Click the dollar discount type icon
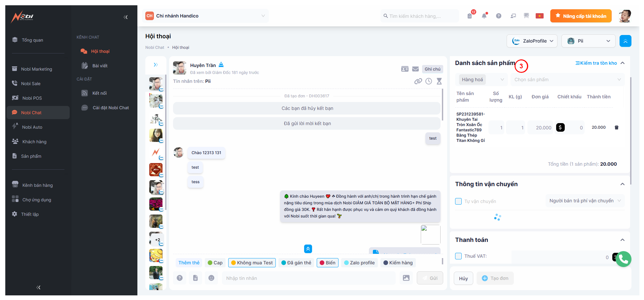 [560, 127]
